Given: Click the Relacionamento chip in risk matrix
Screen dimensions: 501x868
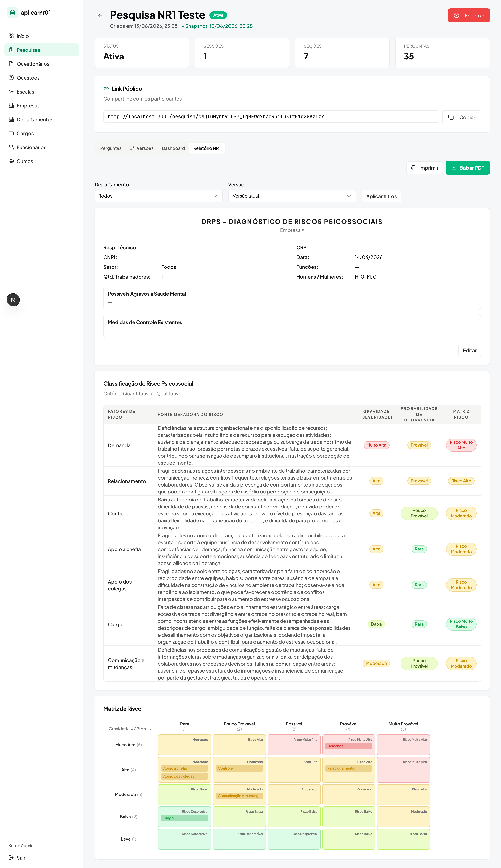Looking at the screenshot, I should [349, 768].
